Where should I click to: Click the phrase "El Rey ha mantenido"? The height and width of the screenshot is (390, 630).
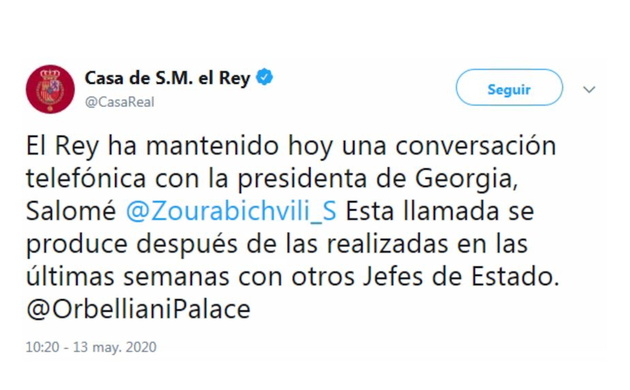(x=152, y=146)
